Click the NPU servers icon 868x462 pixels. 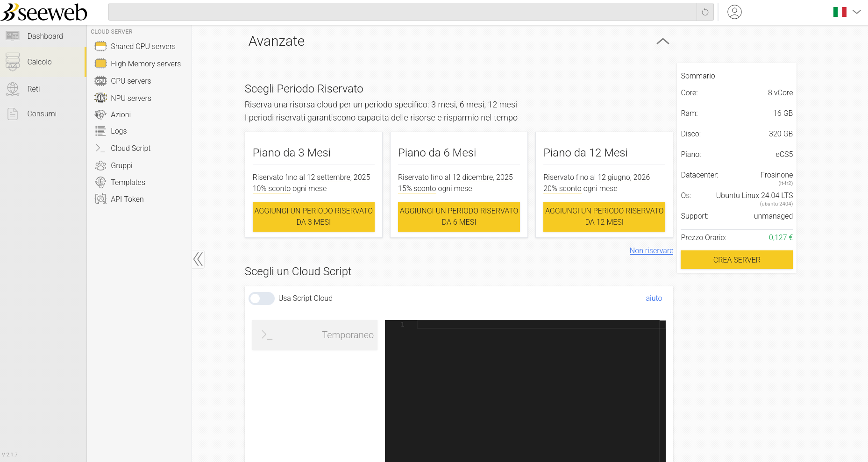pos(100,98)
